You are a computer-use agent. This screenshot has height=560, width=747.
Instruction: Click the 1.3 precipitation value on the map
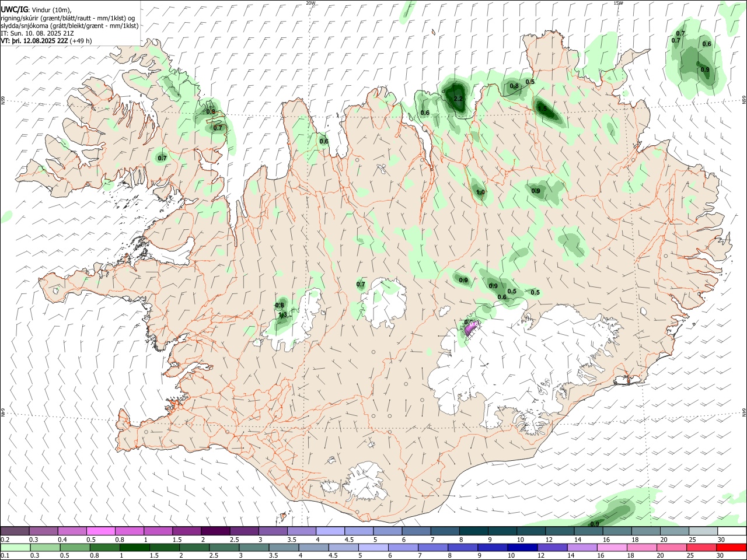click(282, 315)
